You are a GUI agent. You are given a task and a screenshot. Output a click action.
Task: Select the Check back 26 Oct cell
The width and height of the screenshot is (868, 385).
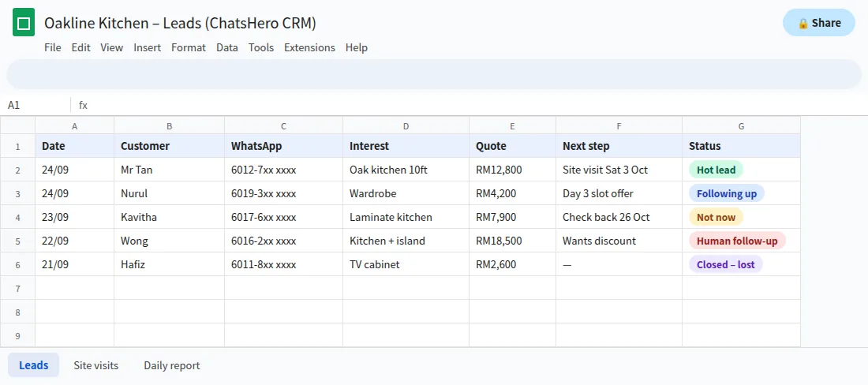pos(619,217)
